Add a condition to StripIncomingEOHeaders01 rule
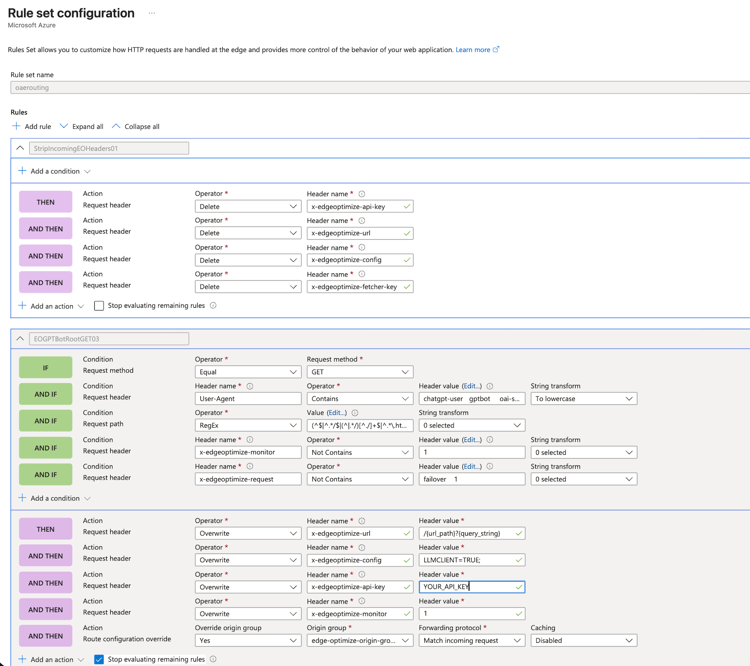 click(x=54, y=171)
